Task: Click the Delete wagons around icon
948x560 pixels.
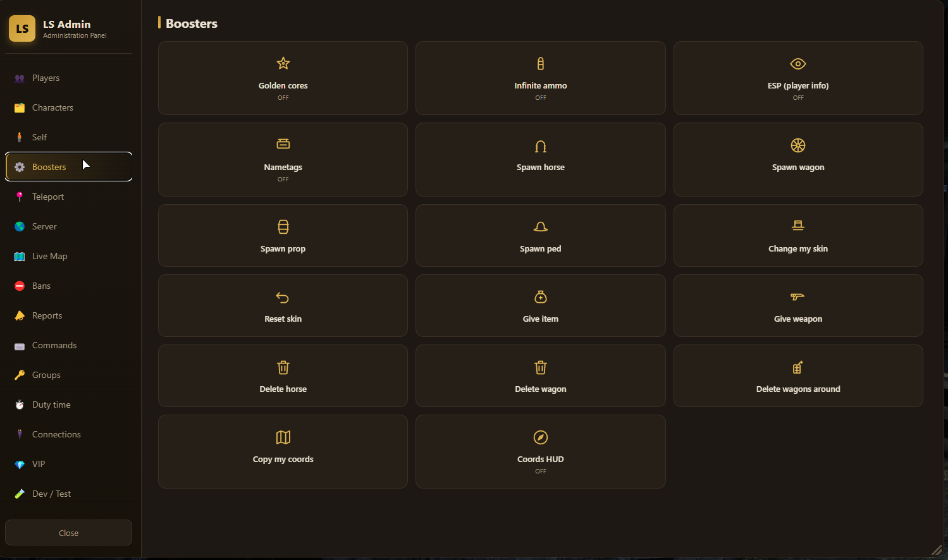Action: (798, 367)
